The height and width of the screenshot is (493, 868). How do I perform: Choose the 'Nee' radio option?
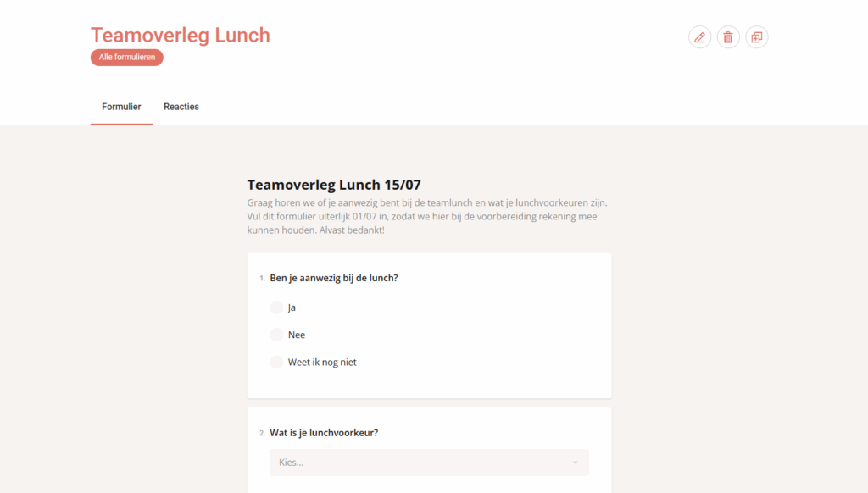tap(276, 335)
